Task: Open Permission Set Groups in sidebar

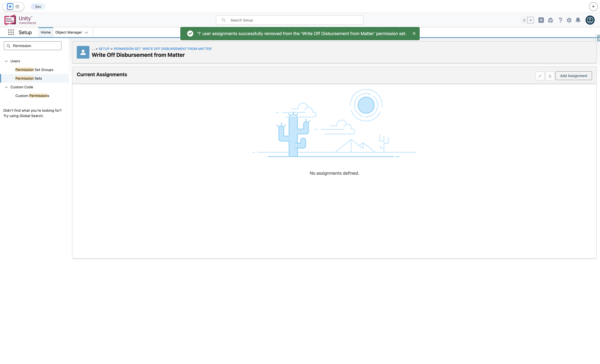Action: 34,70
